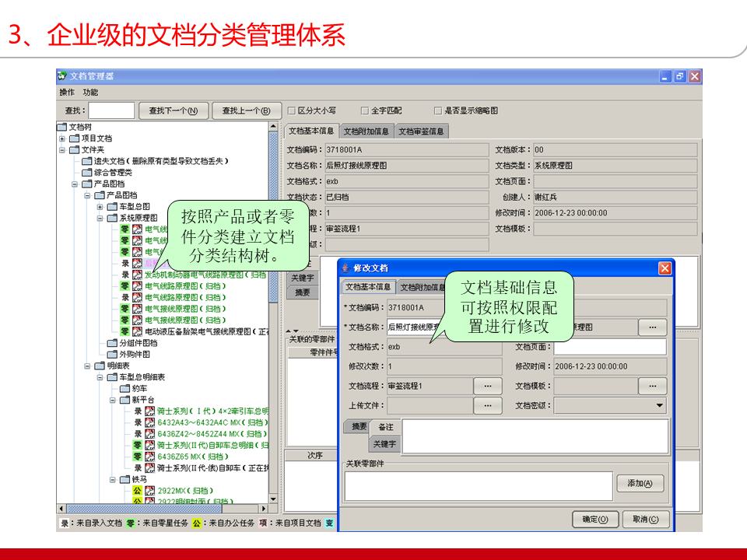Viewport: 747px width, 560px height.
Task: Click the 取消(C) button
Action: click(646, 519)
